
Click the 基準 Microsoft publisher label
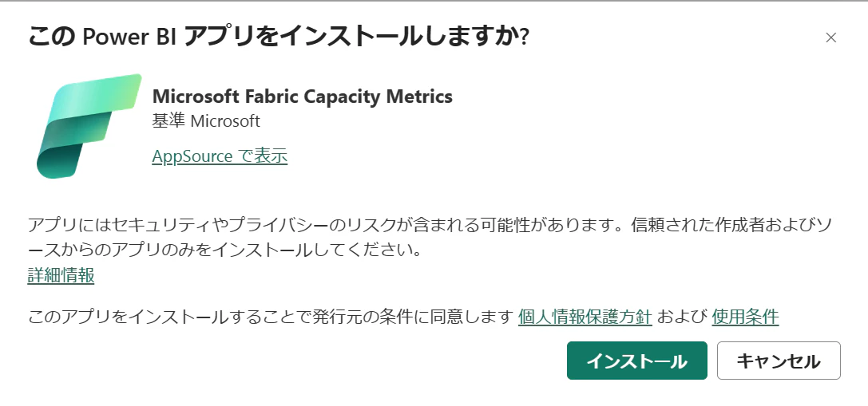click(206, 121)
